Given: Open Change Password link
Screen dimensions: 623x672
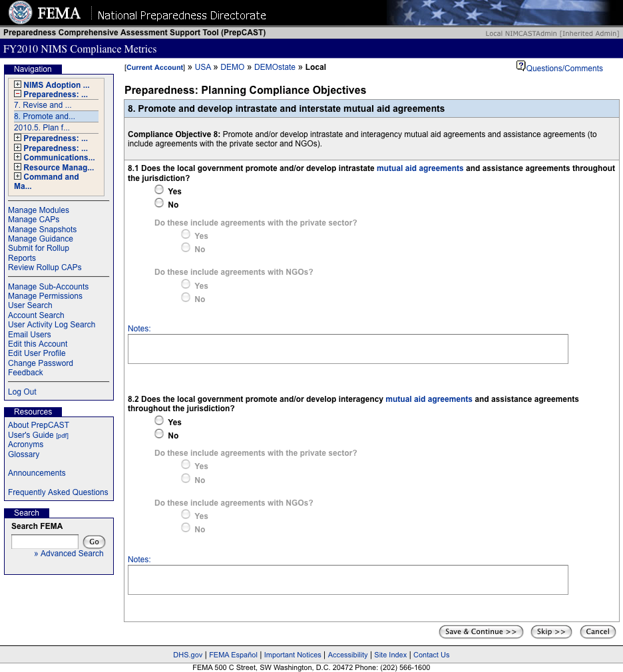Looking at the screenshot, I should (x=41, y=363).
